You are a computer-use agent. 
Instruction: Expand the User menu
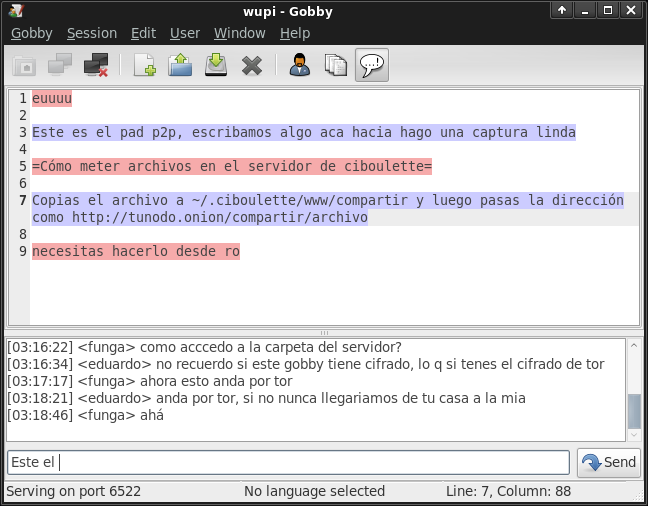(x=184, y=33)
